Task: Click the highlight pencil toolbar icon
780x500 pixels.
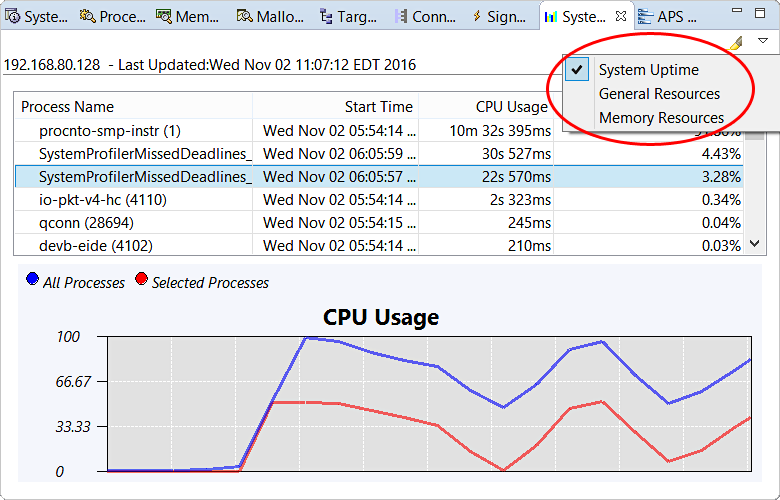Action: tap(736, 42)
